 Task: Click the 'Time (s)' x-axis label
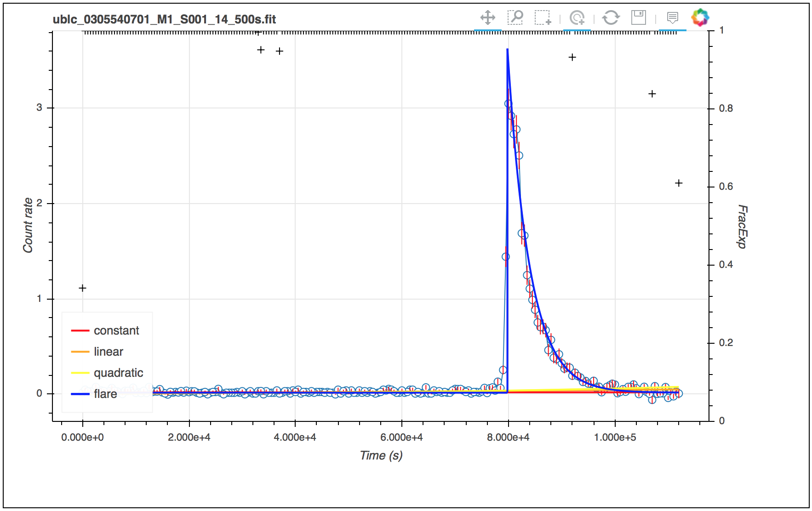381,455
